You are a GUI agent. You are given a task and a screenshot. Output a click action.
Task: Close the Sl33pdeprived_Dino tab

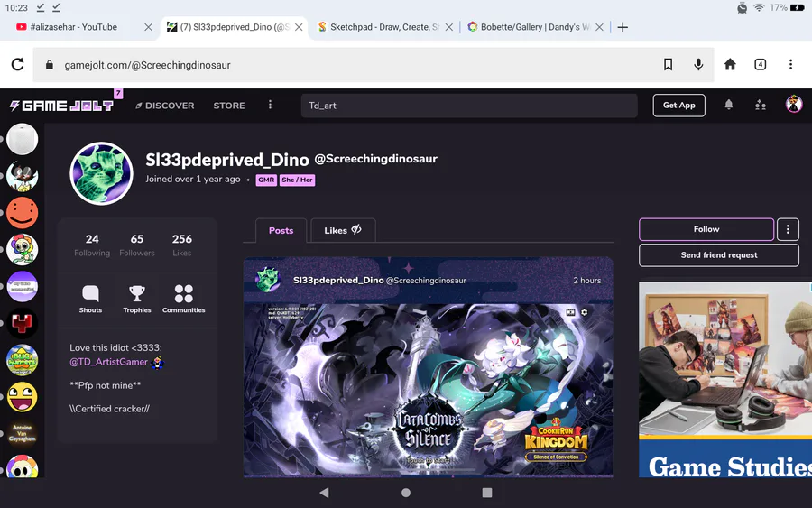(x=299, y=27)
